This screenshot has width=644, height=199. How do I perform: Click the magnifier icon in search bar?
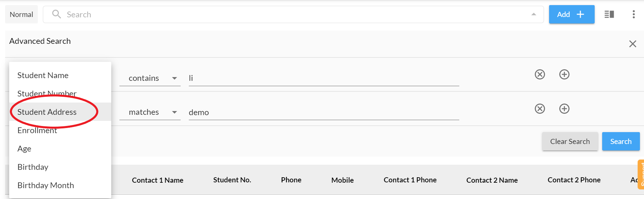[x=56, y=14]
